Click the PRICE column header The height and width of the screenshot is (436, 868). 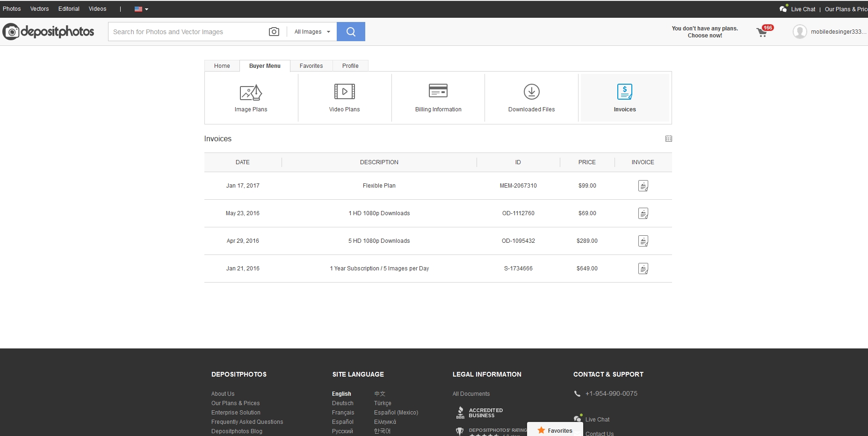pos(587,162)
